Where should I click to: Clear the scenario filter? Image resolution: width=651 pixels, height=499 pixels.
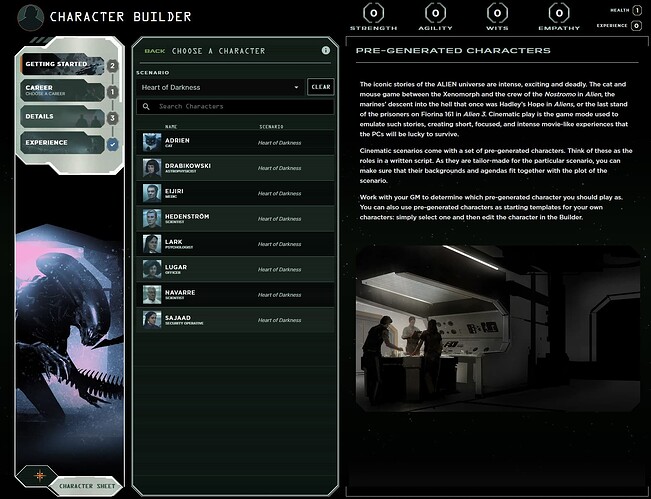[321, 87]
